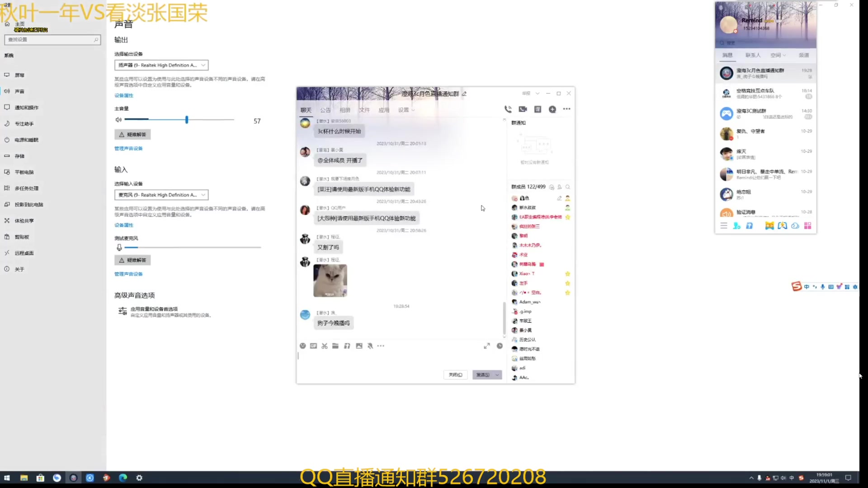Click the music share icon in chat toolbar
Screen dimensions: 868x488
(x=347, y=346)
